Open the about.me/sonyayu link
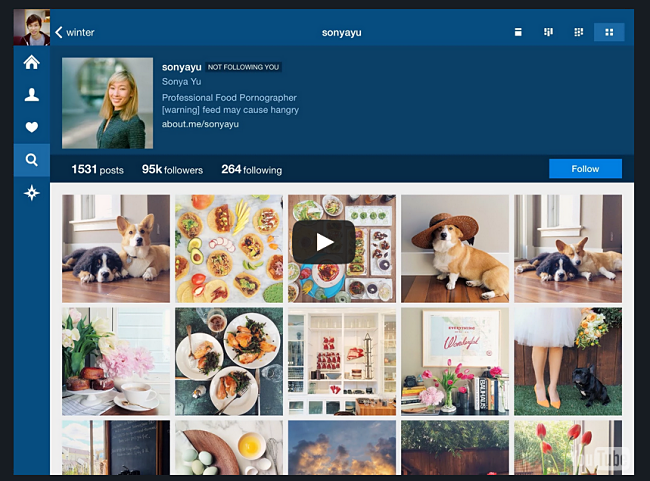Screen dimensions: 650x481 pyautogui.click(x=200, y=124)
